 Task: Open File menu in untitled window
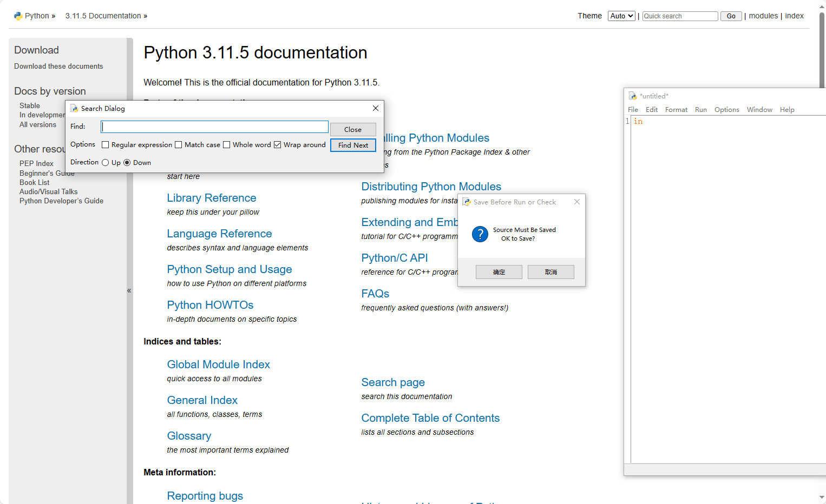point(633,110)
